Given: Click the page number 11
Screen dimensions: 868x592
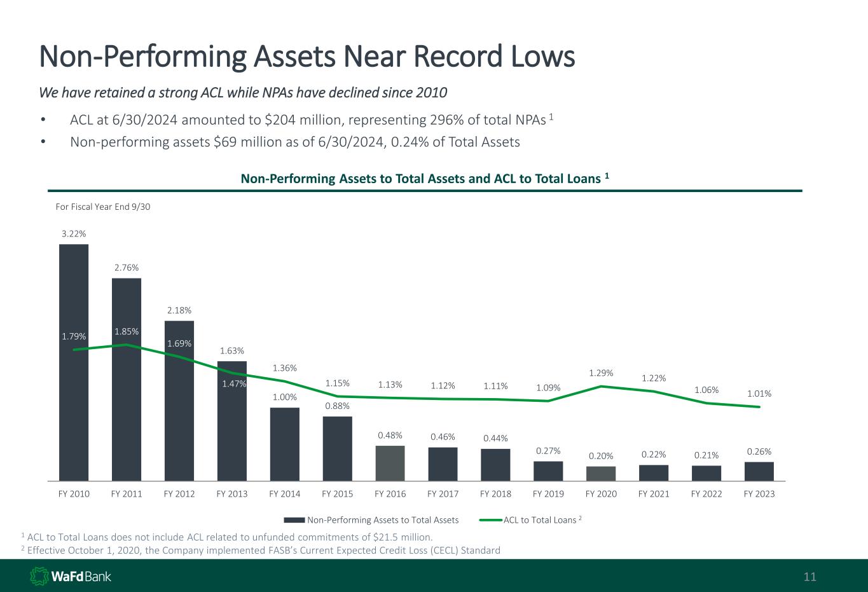Looking at the screenshot, I should click(809, 577).
